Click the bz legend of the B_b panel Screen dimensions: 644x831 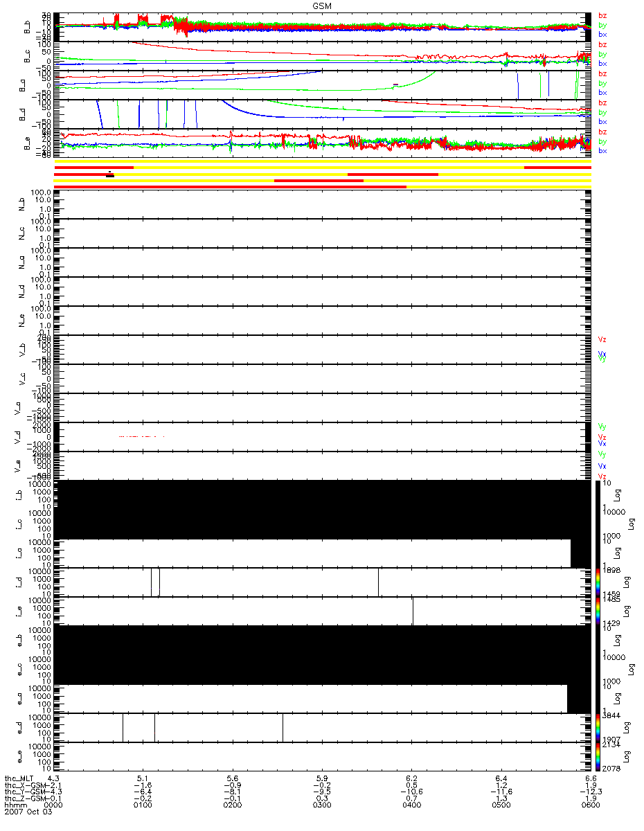click(x=602, y=16)
